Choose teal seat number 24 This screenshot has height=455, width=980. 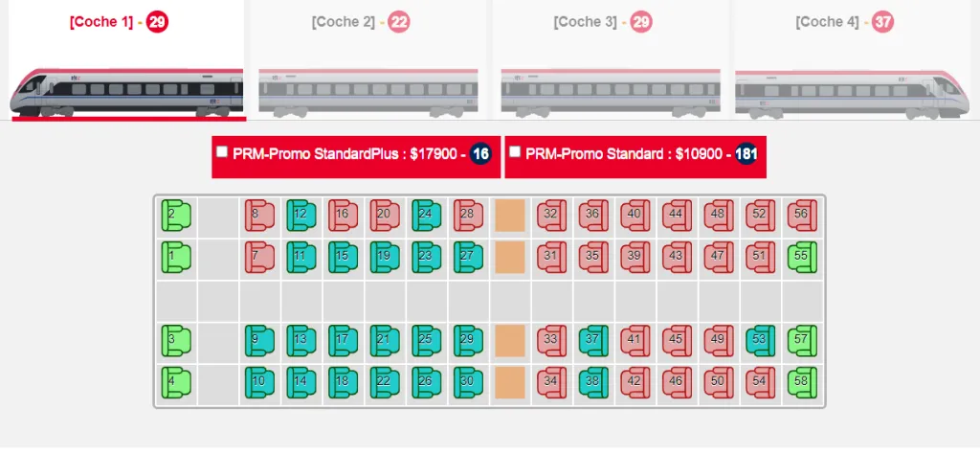pos(427,216)
